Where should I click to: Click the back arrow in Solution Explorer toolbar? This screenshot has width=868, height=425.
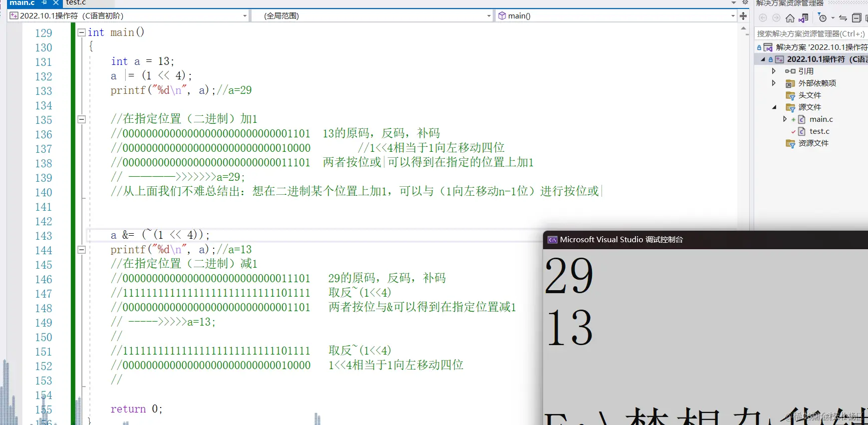coord(763,18)
